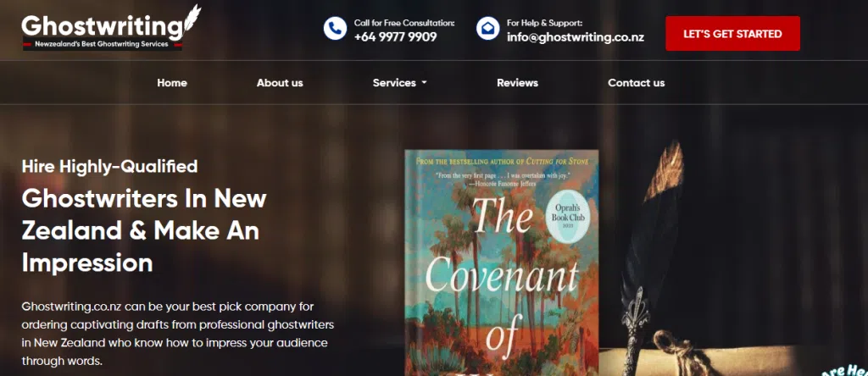Open the Contact us page
This screenshot has height=376, width=868.
636,83
